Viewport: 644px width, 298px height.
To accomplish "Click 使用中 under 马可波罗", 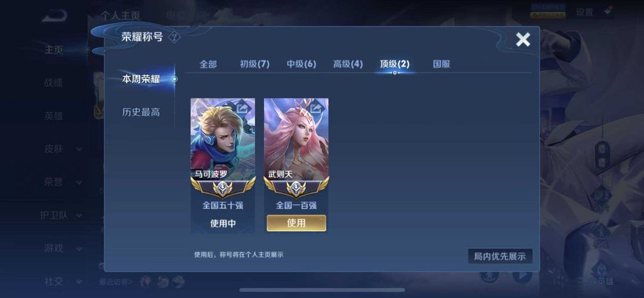I will pyautogui.click(x=223, y=223).
